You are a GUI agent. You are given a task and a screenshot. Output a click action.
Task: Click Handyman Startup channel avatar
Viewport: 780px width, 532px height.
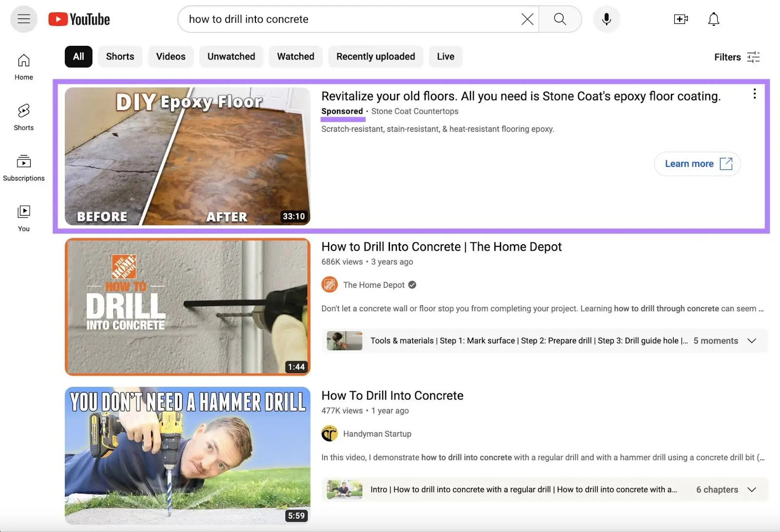[x=330, y=433]
